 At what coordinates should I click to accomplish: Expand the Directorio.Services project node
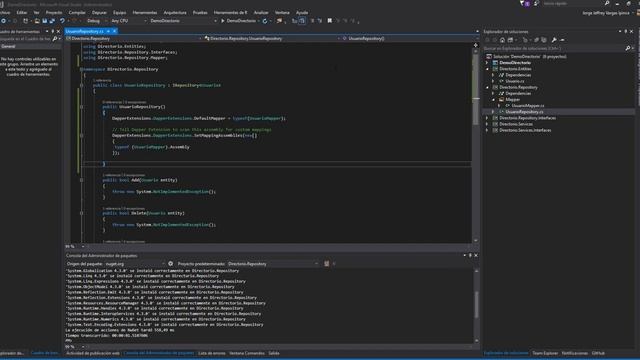[x=487, y=124]
